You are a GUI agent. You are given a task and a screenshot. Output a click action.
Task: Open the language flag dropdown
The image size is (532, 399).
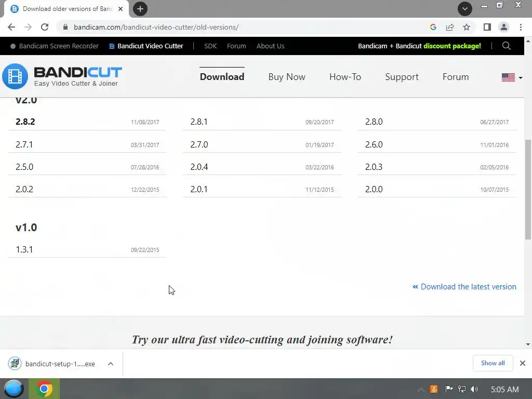coord(512,77)
